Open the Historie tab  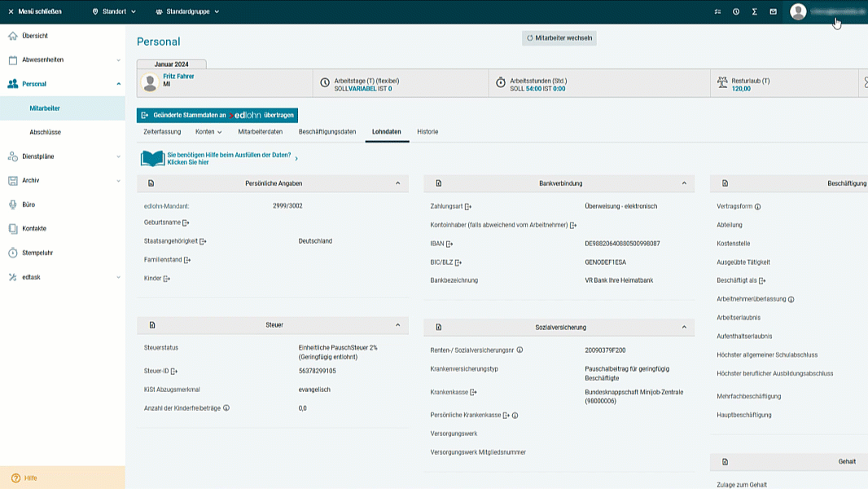coord(427,132)
